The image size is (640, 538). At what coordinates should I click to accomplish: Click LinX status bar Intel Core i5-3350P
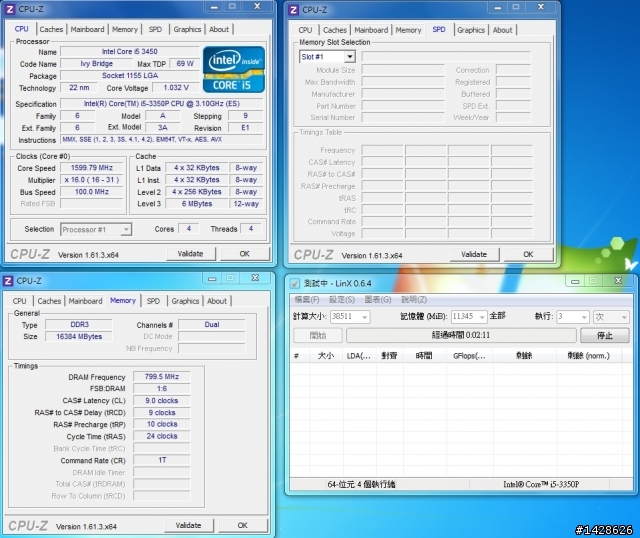click(x=541, y=485)
